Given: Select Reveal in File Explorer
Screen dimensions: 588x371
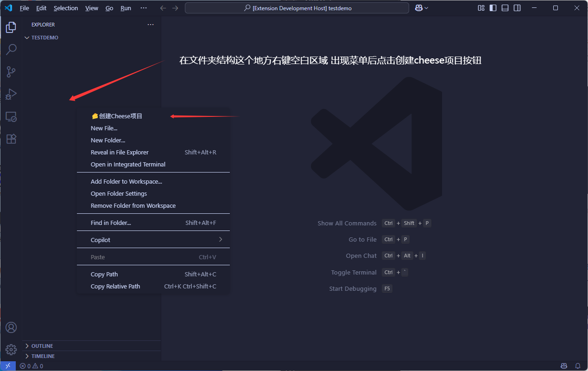Looking at the screenshot, I should pyautogui.click(x=153, y=152).
